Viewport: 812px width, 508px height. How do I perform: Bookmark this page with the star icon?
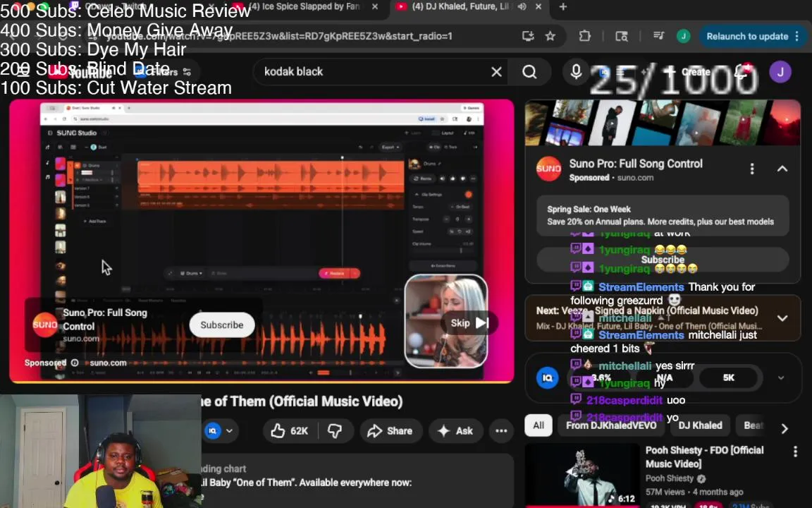pos(550,36)
